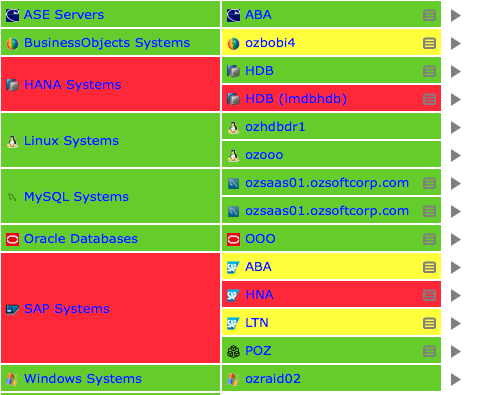Image resolution: width=483 pixels, height=395 pixels.
Task: Expand the ozhdbdr1 row arrow
Action: (x=456, y=127)
